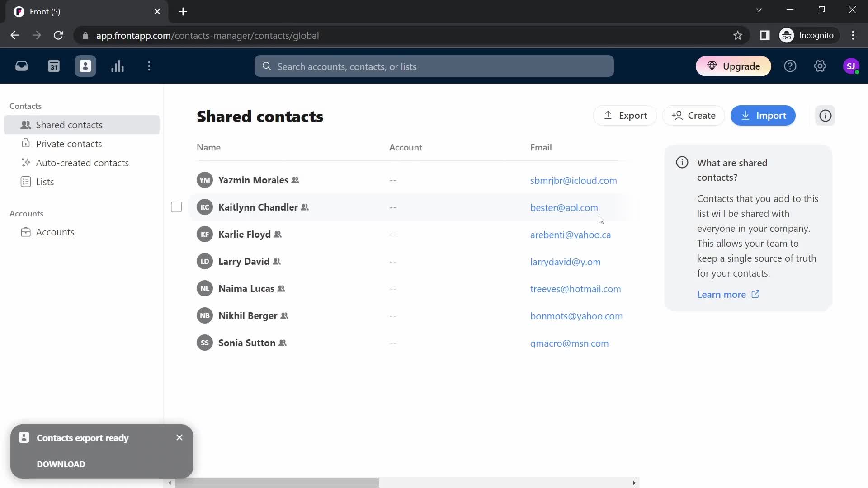
Task: Expand the Accounts section in sidebar
Action: point(26,213)
